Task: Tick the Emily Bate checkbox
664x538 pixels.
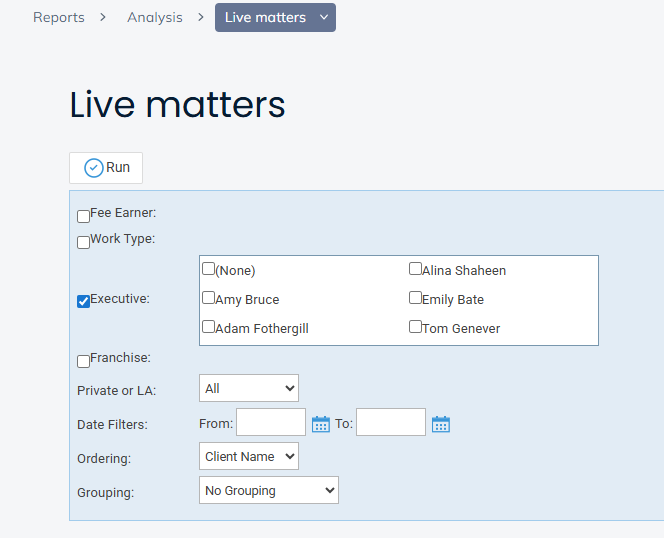Action: click(x=416, y=298)
